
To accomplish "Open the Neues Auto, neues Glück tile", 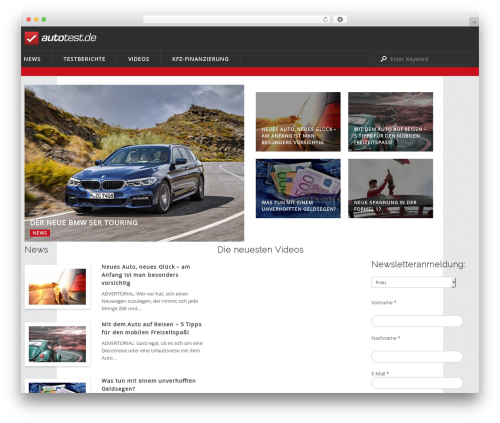I will 298,122.
